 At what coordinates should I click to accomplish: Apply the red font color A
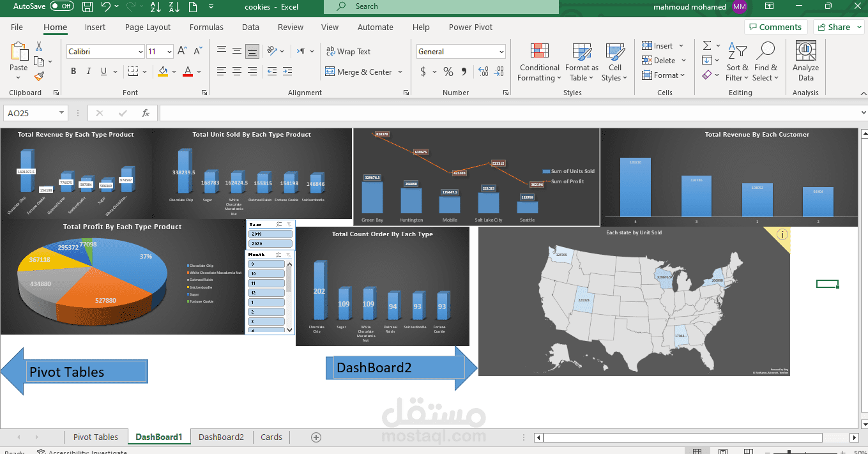tap(188, 72)
